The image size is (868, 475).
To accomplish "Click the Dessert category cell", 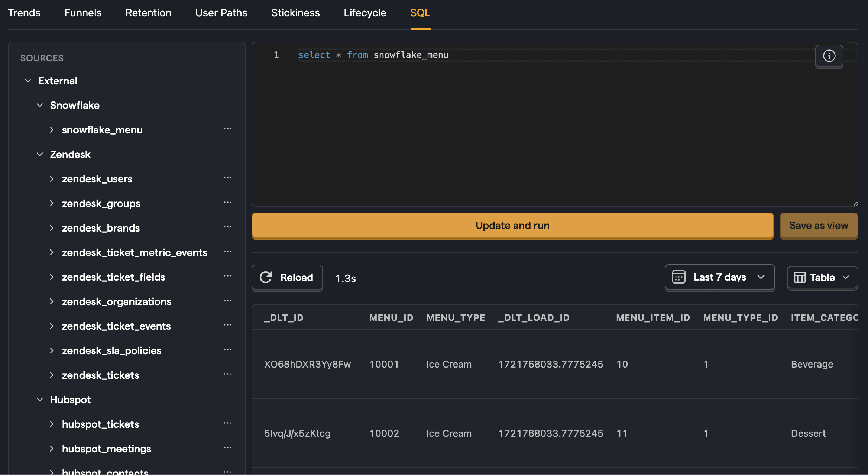I will (808, 433).
